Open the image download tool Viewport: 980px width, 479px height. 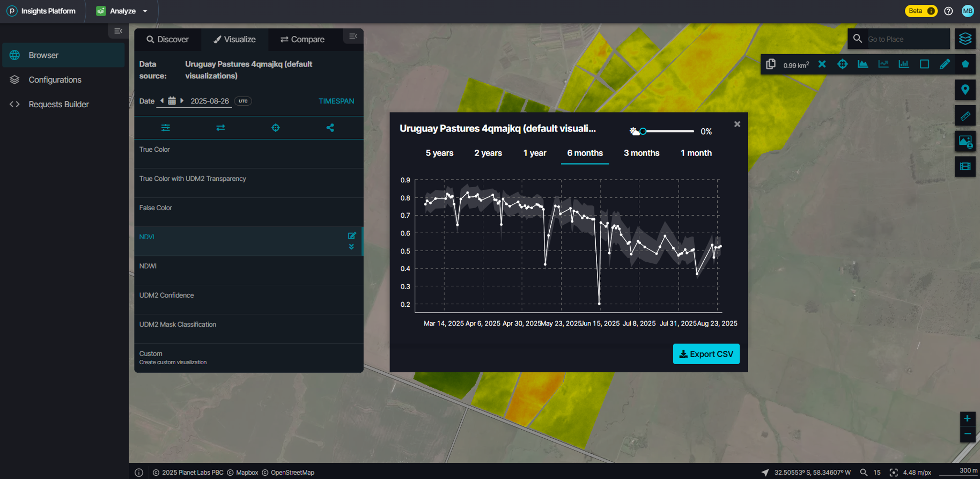965,141
